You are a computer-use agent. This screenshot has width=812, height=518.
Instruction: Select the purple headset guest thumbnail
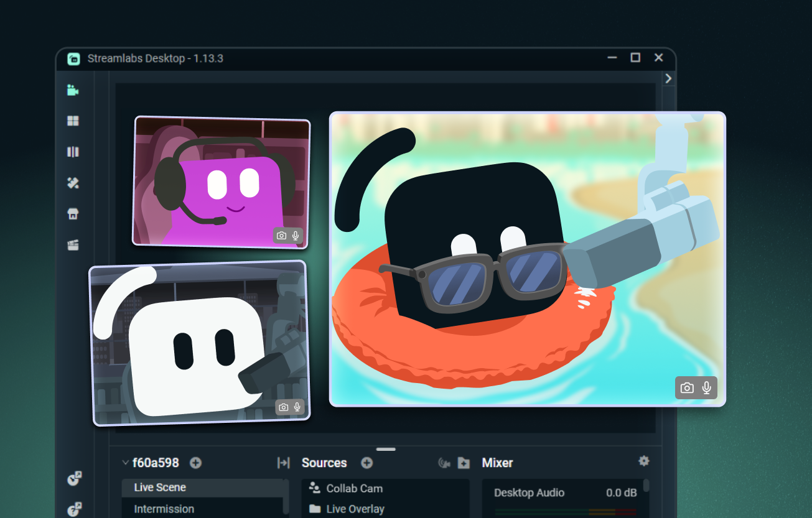point(222,182)
